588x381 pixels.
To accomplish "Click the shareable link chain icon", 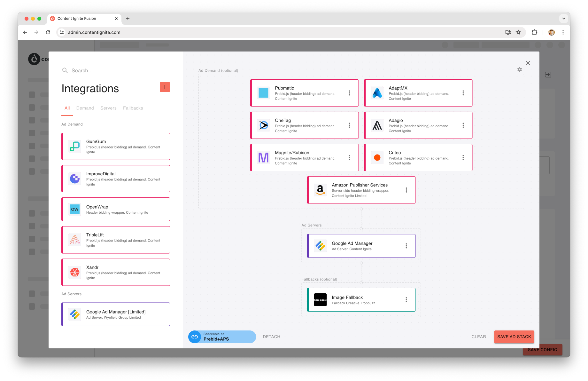I will tap(195, 337).
